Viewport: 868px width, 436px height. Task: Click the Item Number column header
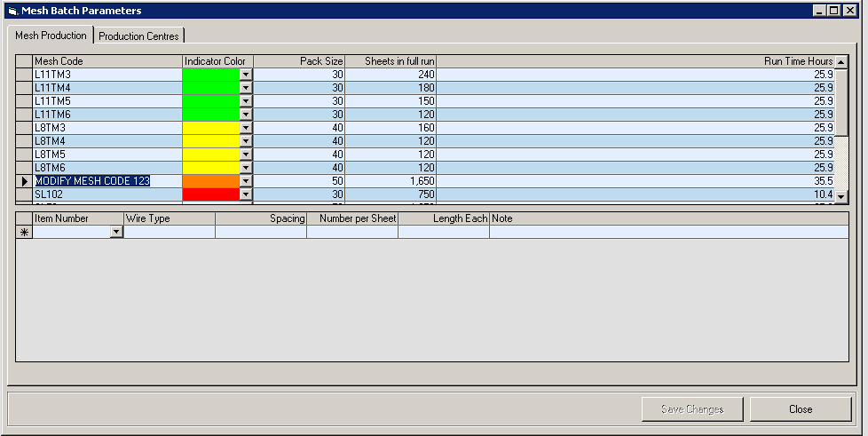[78, 218]
